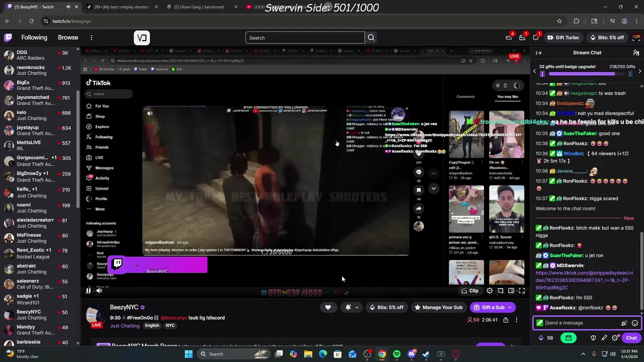Share the stream with share icon
The image size is (644, 362).
click(x=506, y=320)
